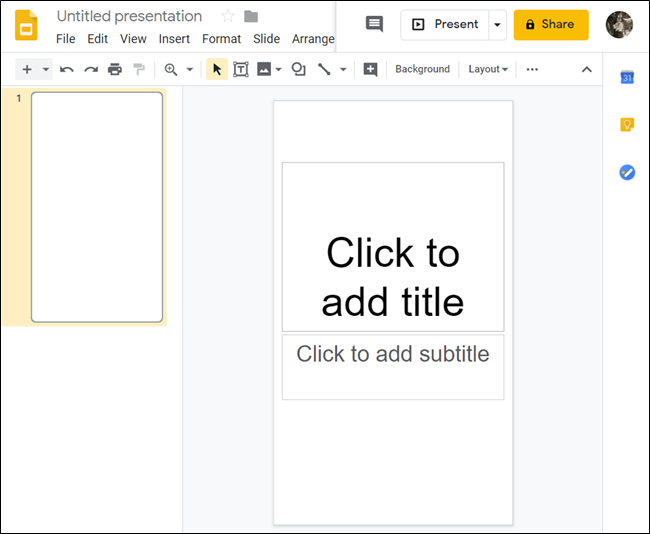Select slide 1 thumbnail in filmstrip

[97, 207]
